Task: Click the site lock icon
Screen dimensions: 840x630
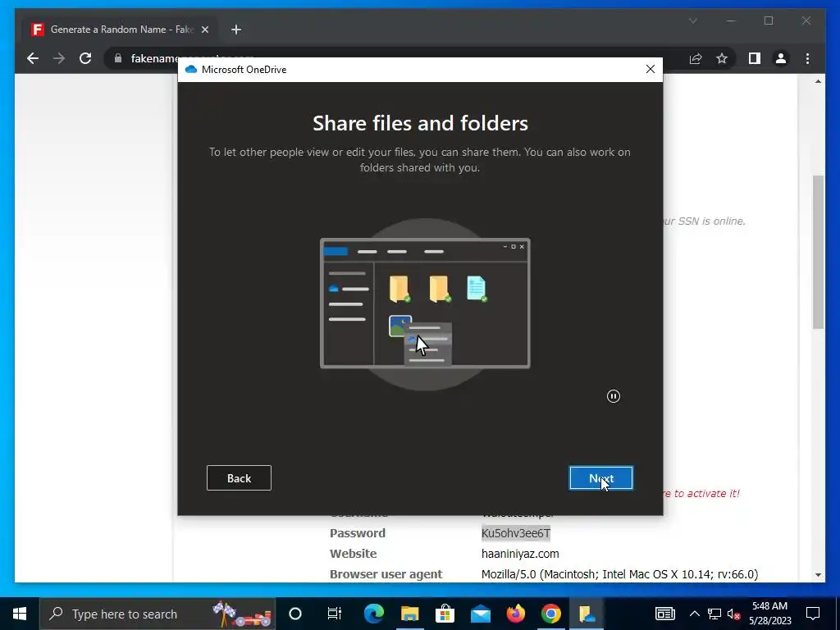Action: [x=118, y=58]
